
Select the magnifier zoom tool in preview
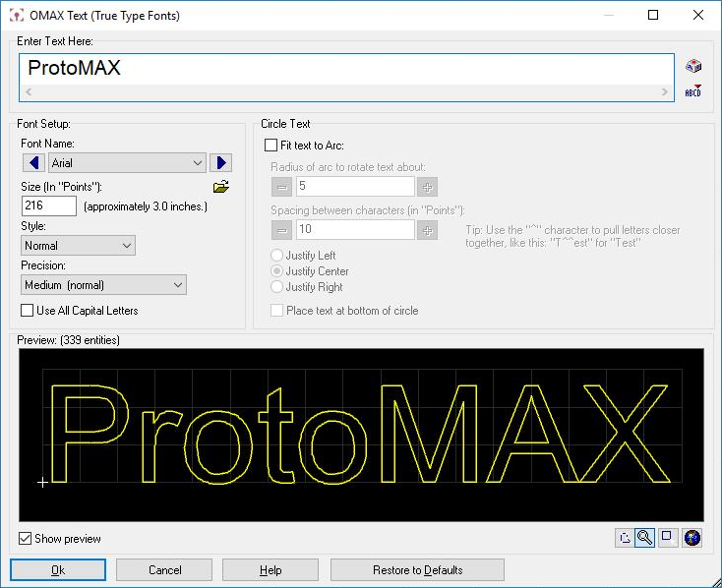coord(645,538)
